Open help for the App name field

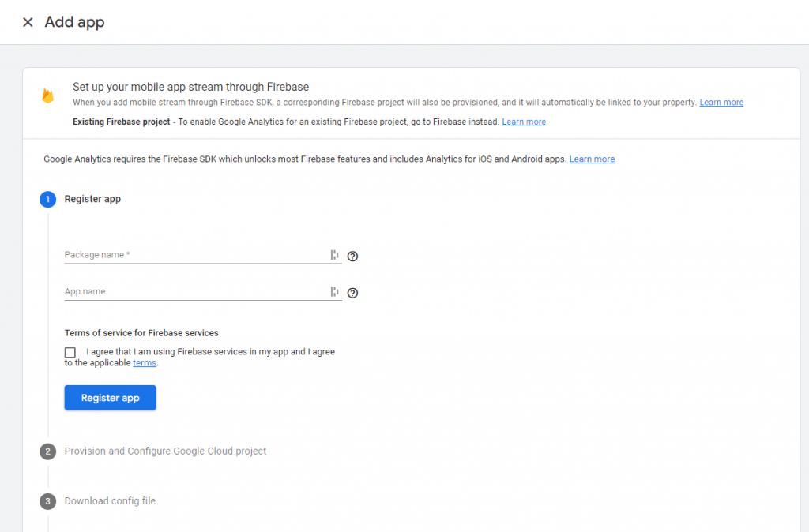tap(352, 293)
